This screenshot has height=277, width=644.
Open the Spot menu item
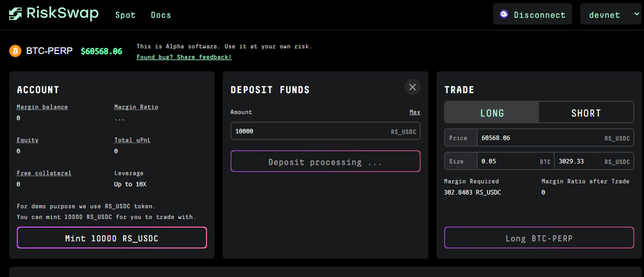coord(126,15)
